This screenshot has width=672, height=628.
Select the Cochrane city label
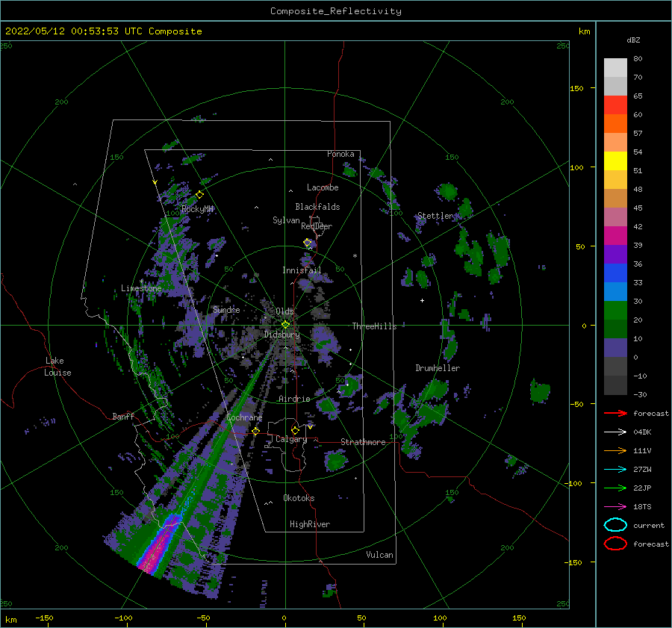pyautogui.click(x=244, y=417)
